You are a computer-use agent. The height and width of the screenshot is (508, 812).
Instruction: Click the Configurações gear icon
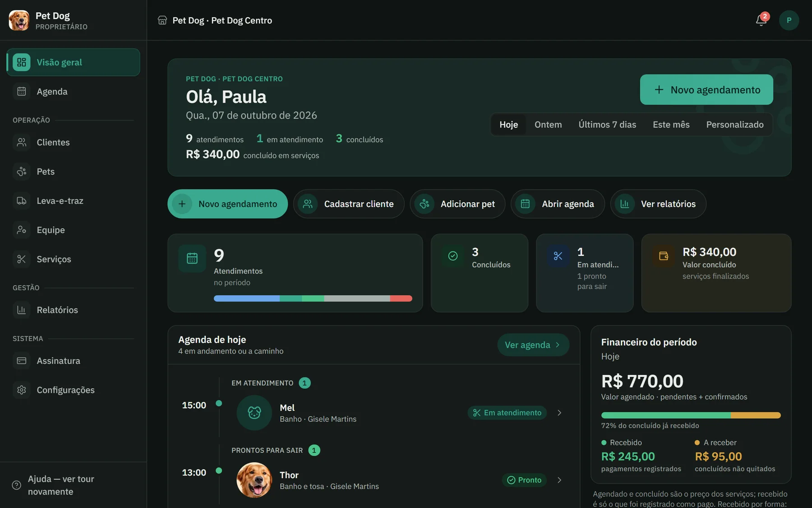click(x=21, y=390)
